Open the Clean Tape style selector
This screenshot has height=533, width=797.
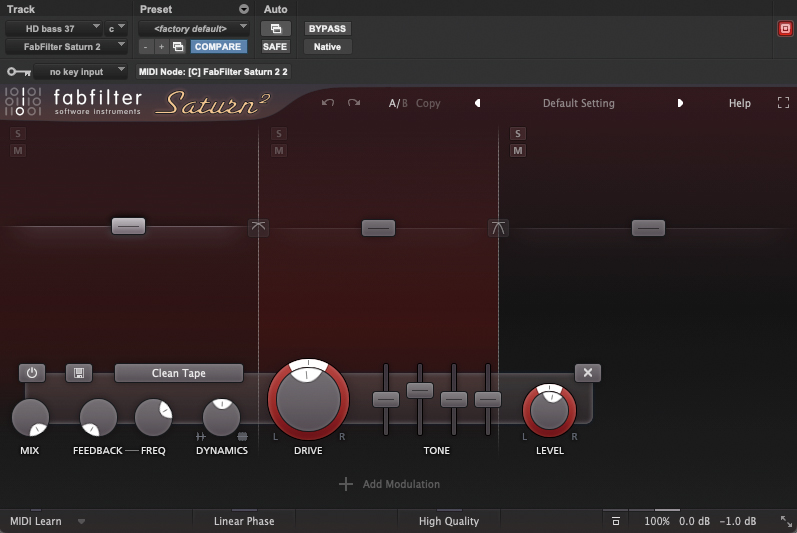point(179,373)
